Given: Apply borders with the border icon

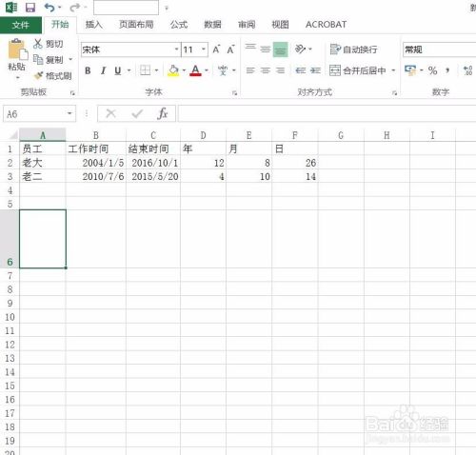Looking at the screenshot, I should click(x=146, y=70).
